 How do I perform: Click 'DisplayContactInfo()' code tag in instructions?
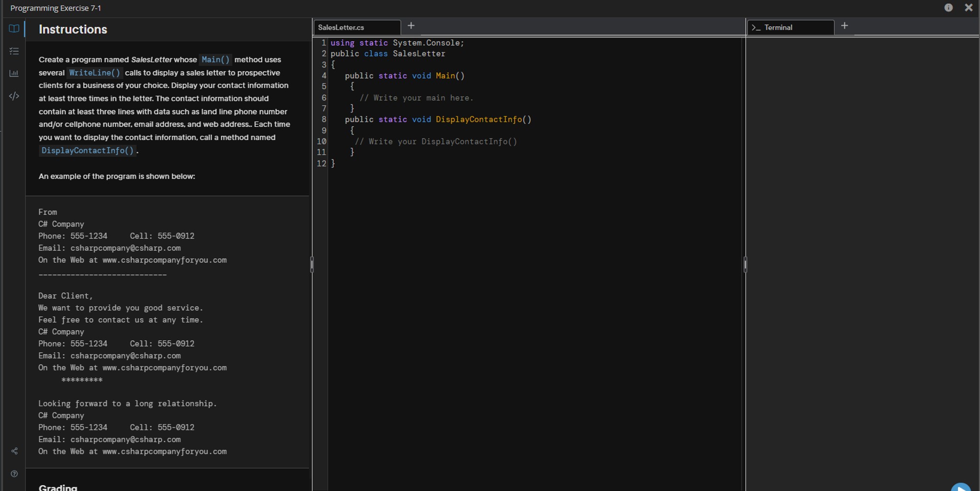[88, 150]
